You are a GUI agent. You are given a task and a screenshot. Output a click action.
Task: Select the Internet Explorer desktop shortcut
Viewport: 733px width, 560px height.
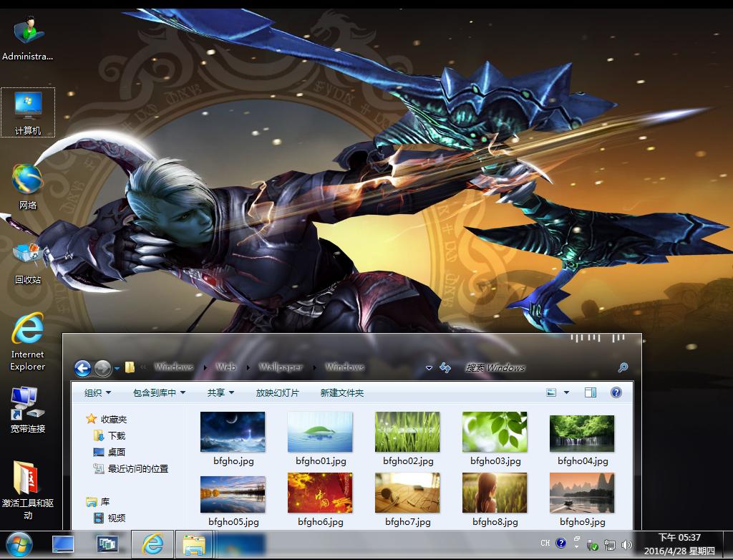tap(28, 342)
